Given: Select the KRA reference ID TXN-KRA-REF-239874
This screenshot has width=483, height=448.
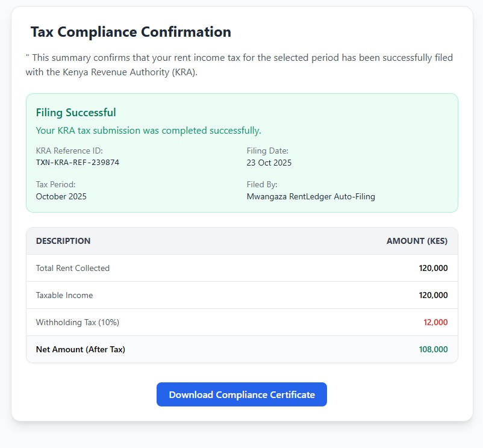Looking at the screenshot, I should (x=78, y=163).
